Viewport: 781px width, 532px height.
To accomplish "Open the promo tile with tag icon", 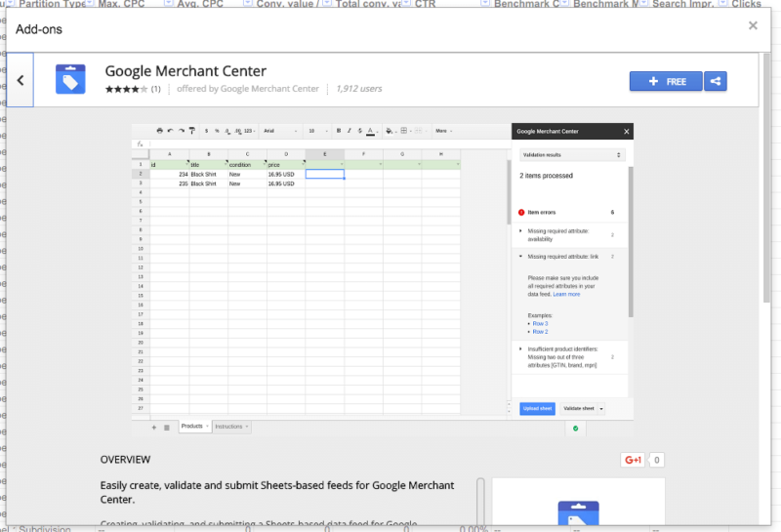I will pos(578,502).
